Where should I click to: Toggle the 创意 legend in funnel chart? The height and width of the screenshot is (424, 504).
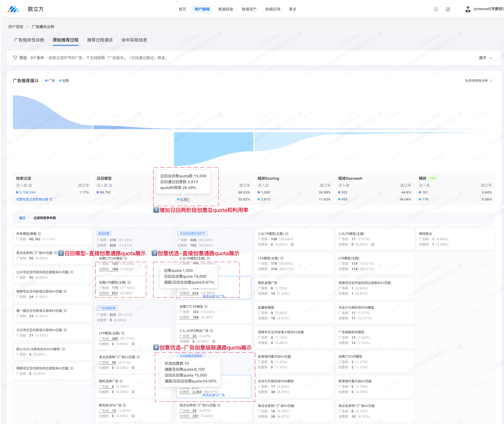coord(64,81)
